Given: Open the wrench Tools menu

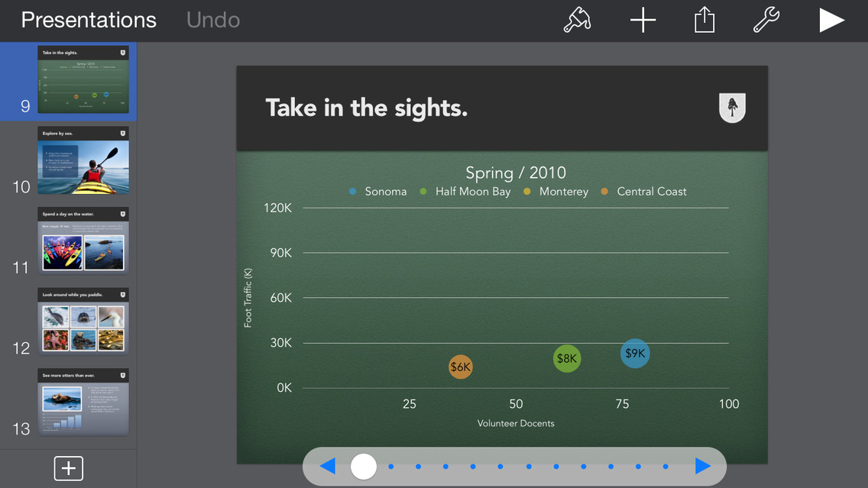Looking at the screenshot, I should [x=766, y=21].
